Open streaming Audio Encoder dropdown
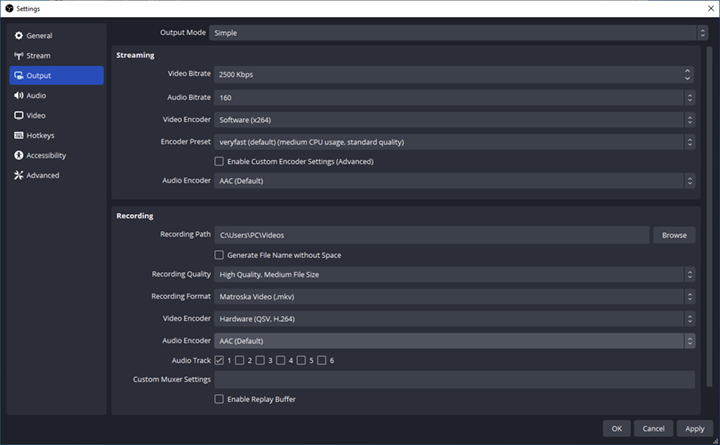 click(455, 181)
